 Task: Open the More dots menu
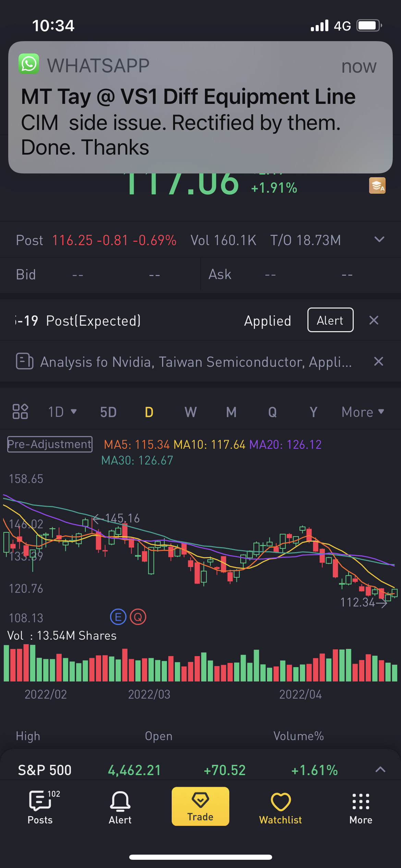(361, 807)
